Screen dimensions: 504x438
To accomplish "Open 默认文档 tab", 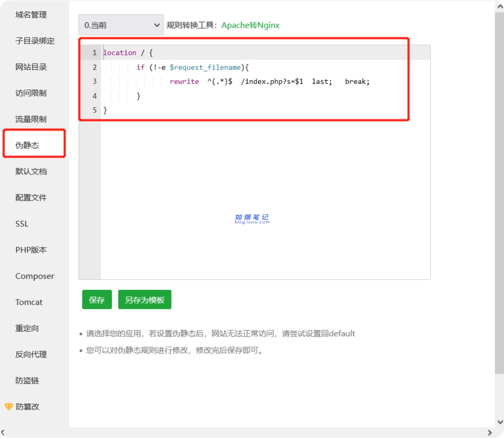I will click(x=31, y=171).
